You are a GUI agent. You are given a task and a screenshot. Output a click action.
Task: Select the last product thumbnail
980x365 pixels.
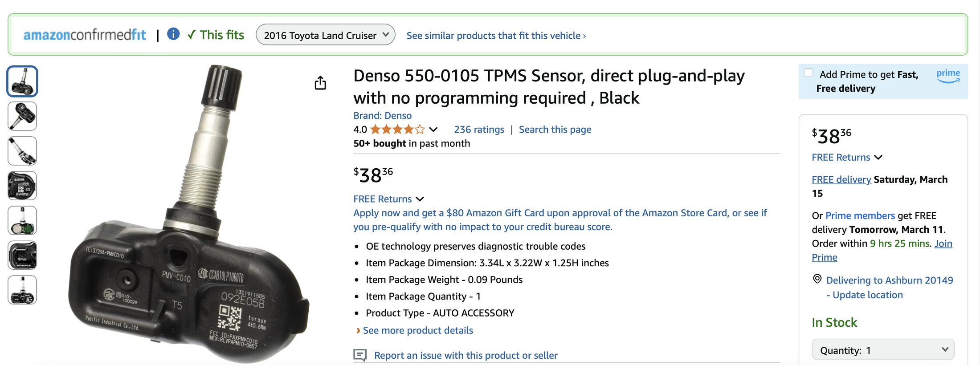[22, 290]
